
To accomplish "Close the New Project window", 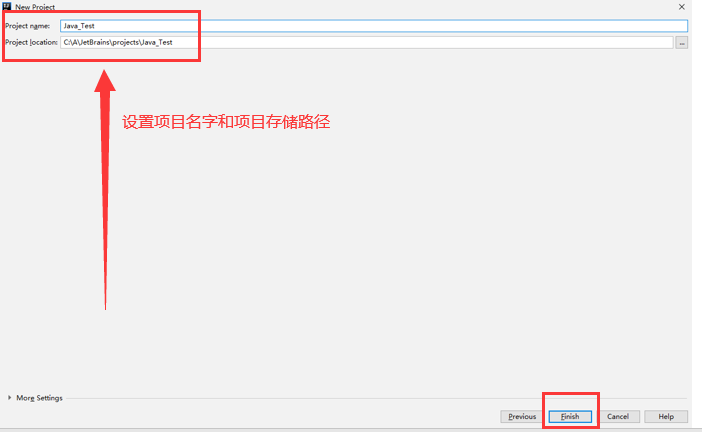I will [x=681, y=7].
